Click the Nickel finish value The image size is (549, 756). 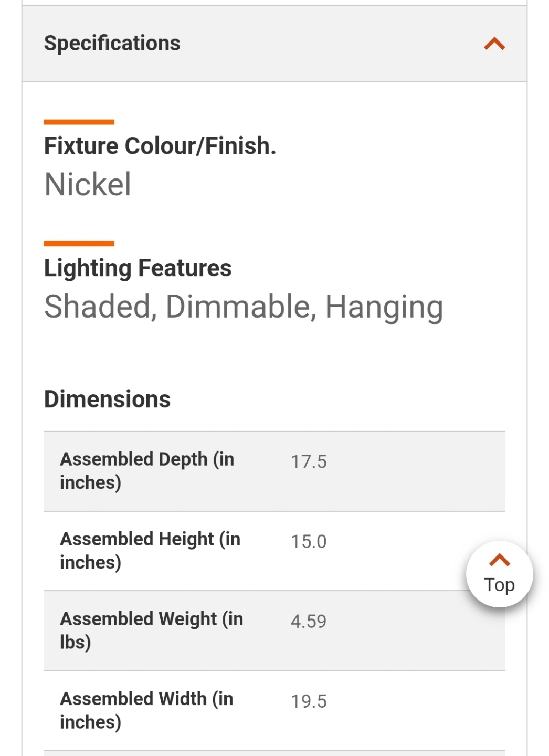pos(88,184)
